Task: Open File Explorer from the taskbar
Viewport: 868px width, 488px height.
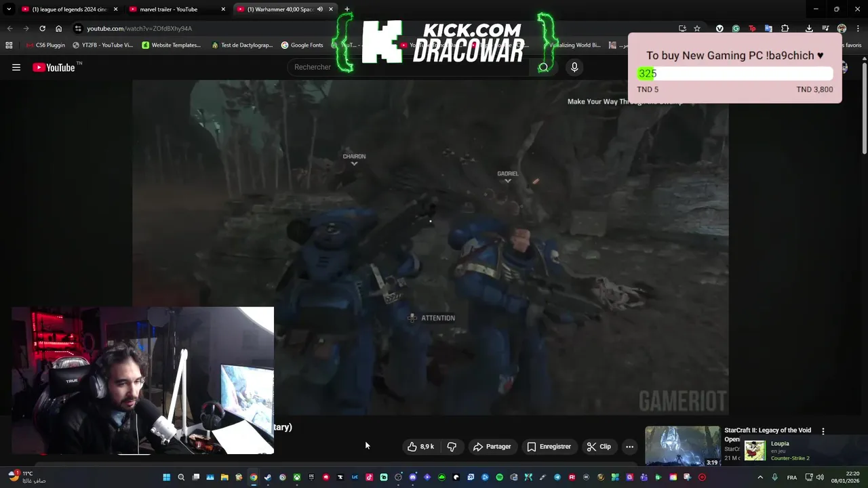Action: tap(224, 477)
